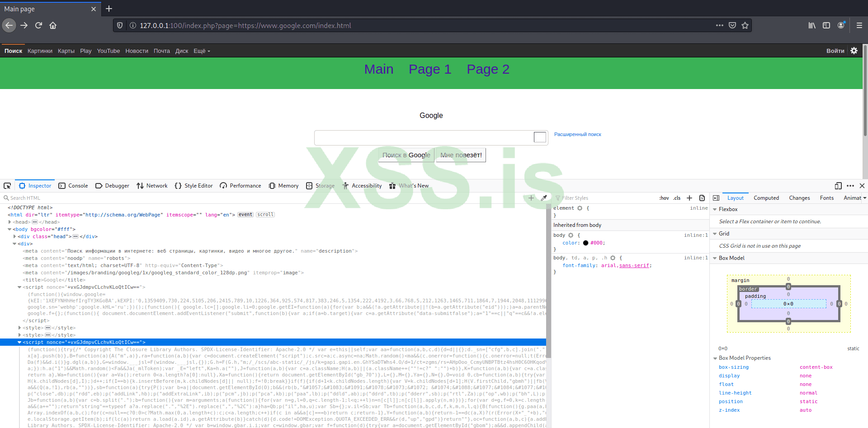The height and width of the screenshot is (428, 868).
Task: Collapse Box Model Properties
Action: point(715,358)
